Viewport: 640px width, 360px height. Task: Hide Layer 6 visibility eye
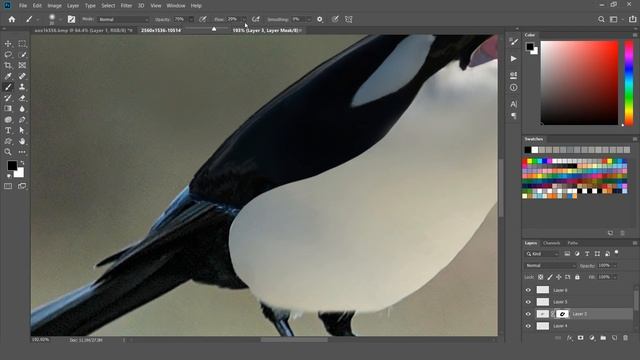click(x=528, y=290)
